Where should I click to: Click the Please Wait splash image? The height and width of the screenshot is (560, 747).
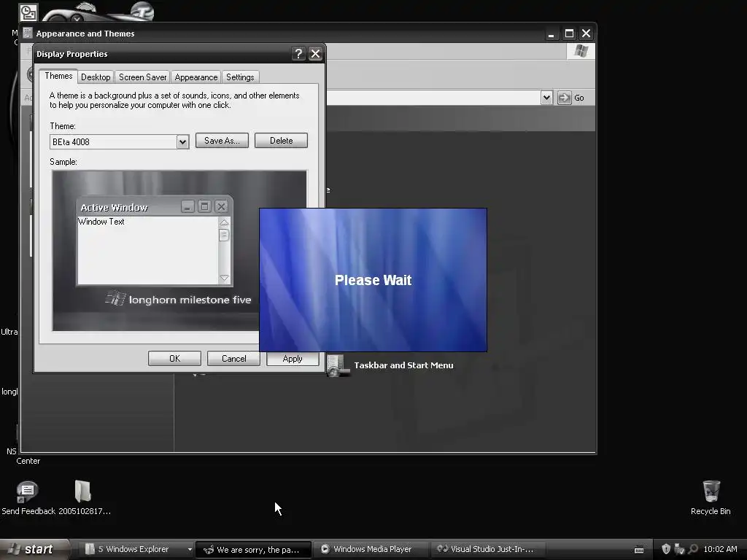click(373, 280)
